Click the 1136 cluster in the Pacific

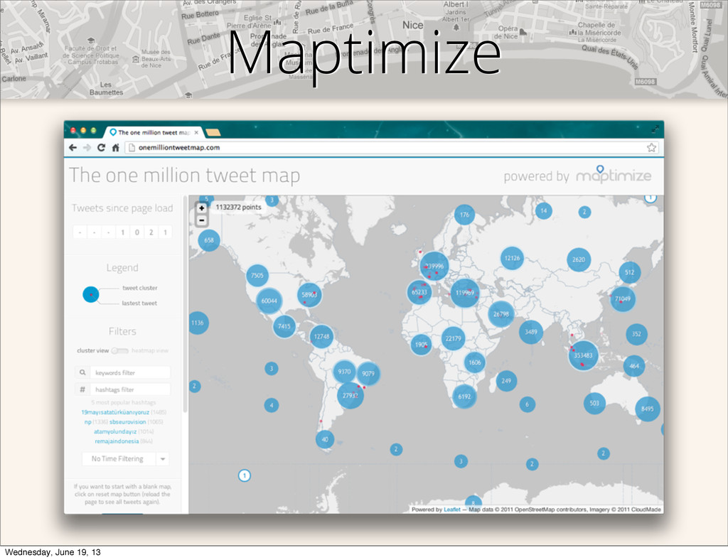(198, 323)
